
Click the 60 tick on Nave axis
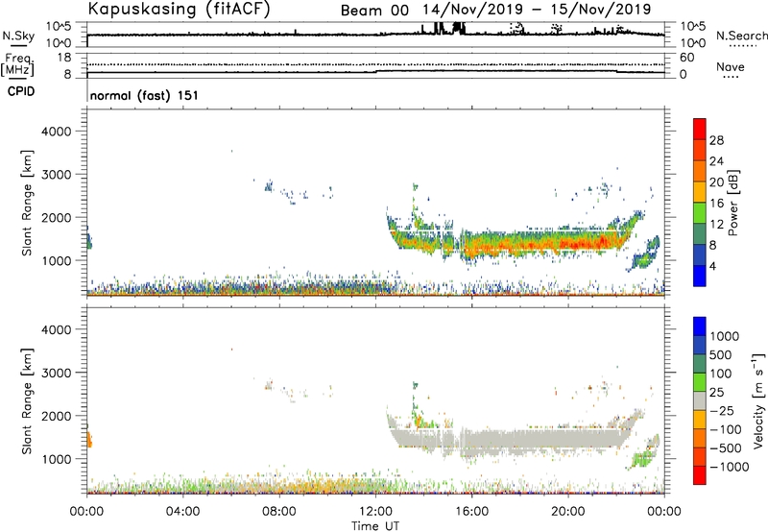pos(686,58)
